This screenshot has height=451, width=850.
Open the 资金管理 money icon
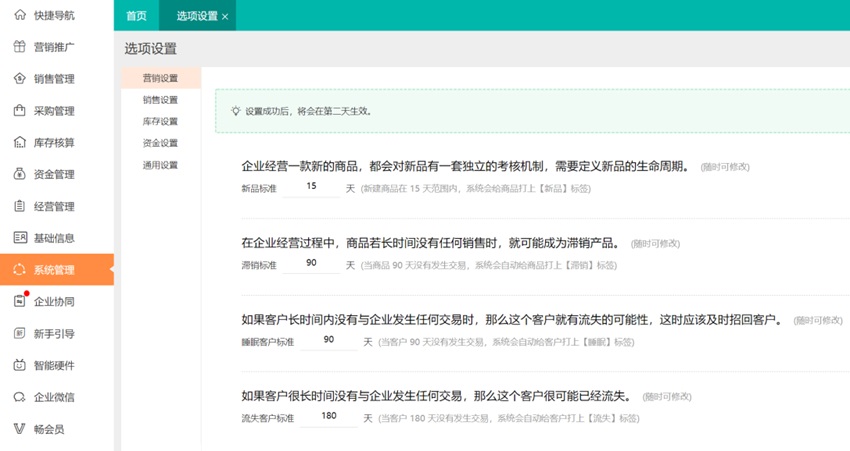[x=20, y=174]
